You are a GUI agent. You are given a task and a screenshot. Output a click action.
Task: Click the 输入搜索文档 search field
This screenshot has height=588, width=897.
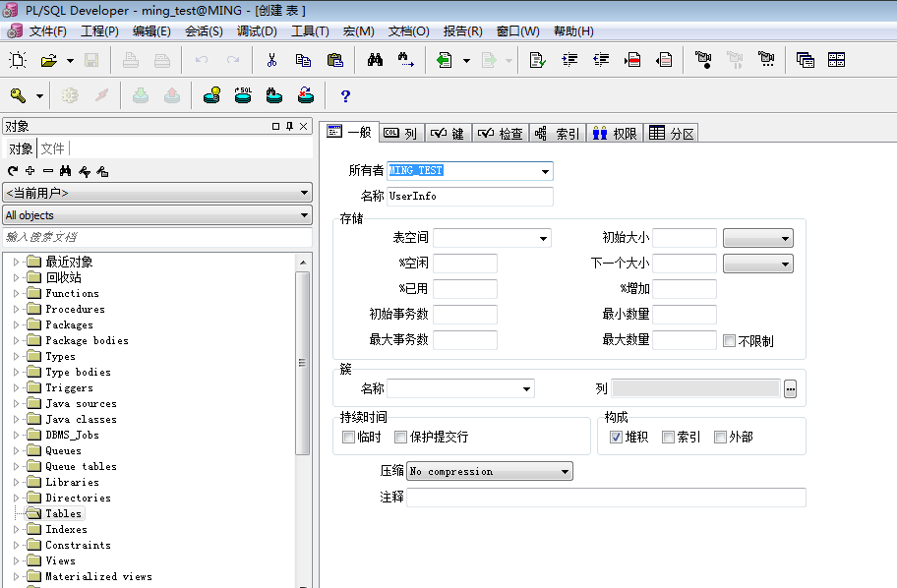tap(157, 237)
